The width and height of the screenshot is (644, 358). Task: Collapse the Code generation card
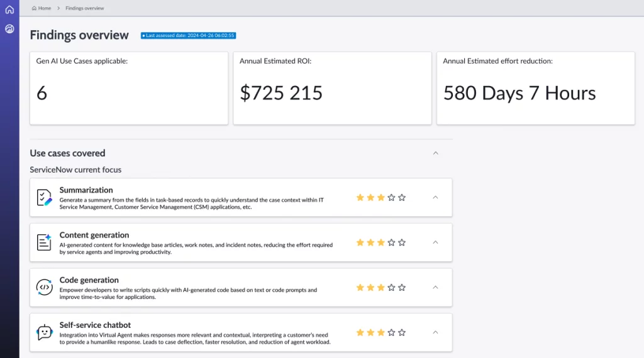pos(435,287)
